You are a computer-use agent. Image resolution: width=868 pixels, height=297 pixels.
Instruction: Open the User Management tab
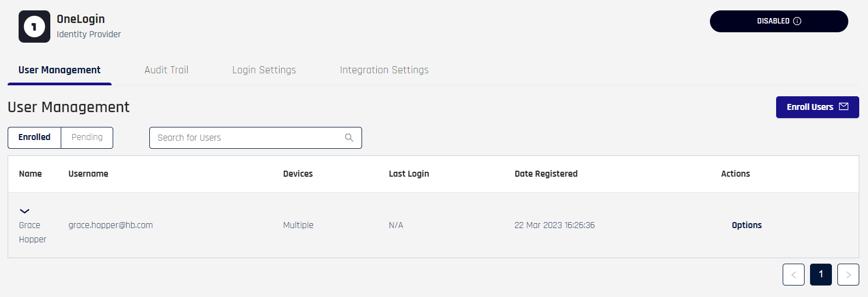[60, 70]
